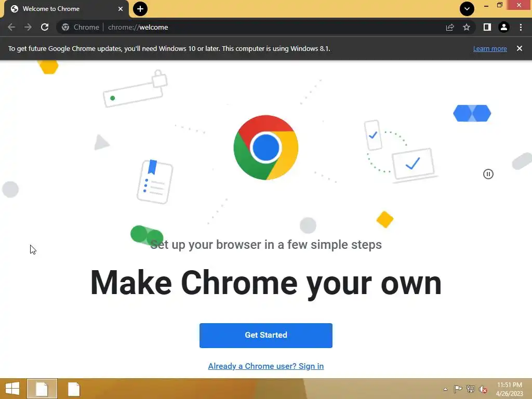Click the 'Make Chrome your own' heading
Screen dimensions: 532x399
[x=266, y=283]
